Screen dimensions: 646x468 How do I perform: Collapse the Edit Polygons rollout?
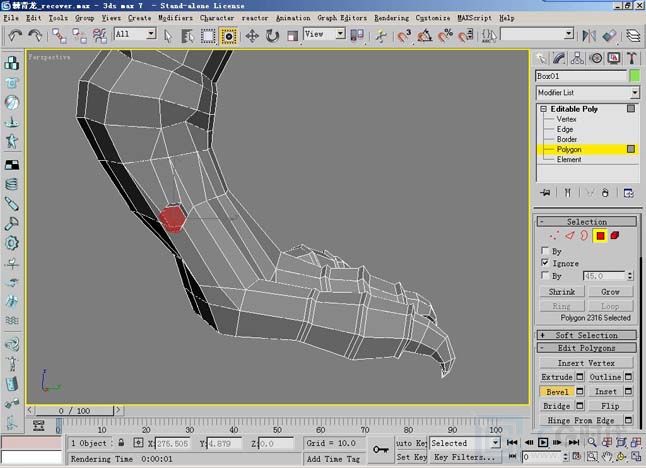587,348
